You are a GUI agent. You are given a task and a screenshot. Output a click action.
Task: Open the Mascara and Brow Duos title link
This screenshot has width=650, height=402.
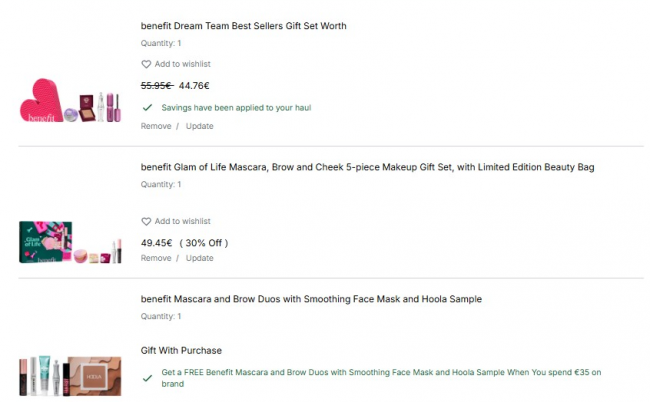[x=311, y=299]
